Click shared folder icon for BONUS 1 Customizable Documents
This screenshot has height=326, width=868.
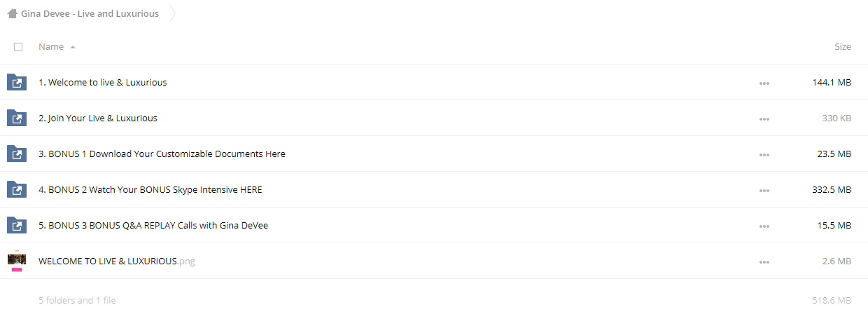tap(17, 154)
